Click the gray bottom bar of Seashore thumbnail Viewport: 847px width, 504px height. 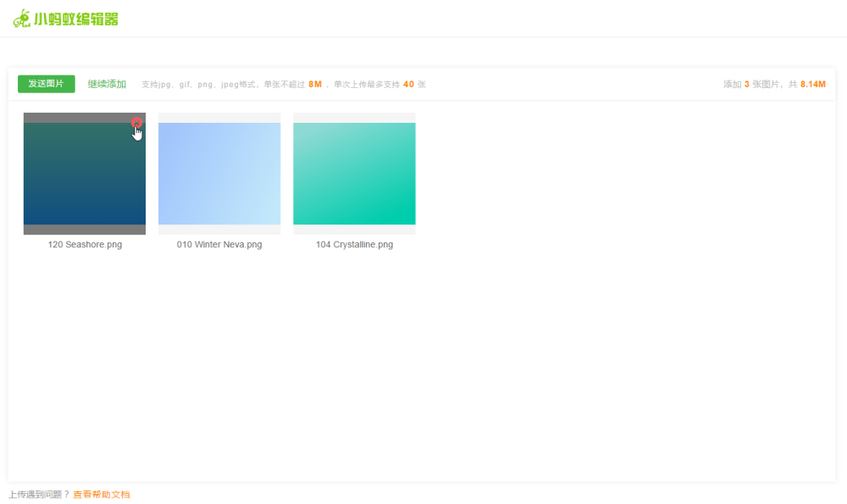click(x=85, y=230)
